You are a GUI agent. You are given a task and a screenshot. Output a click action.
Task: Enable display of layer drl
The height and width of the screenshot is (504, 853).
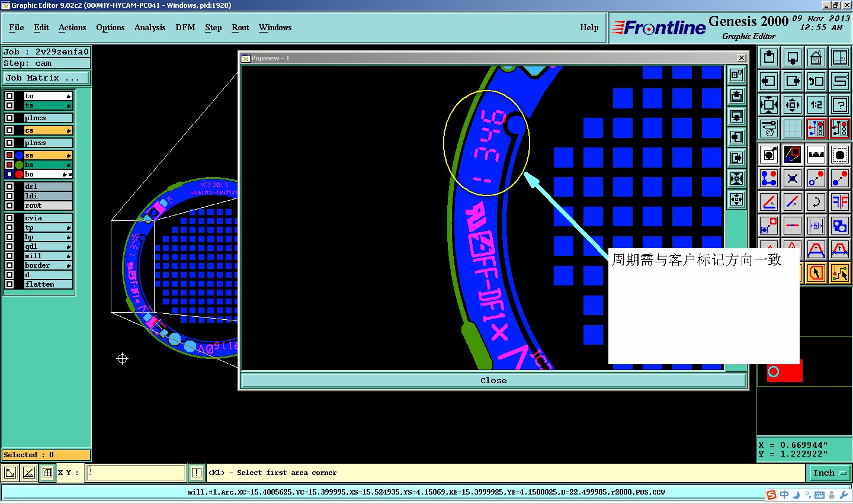pos(9,187)
